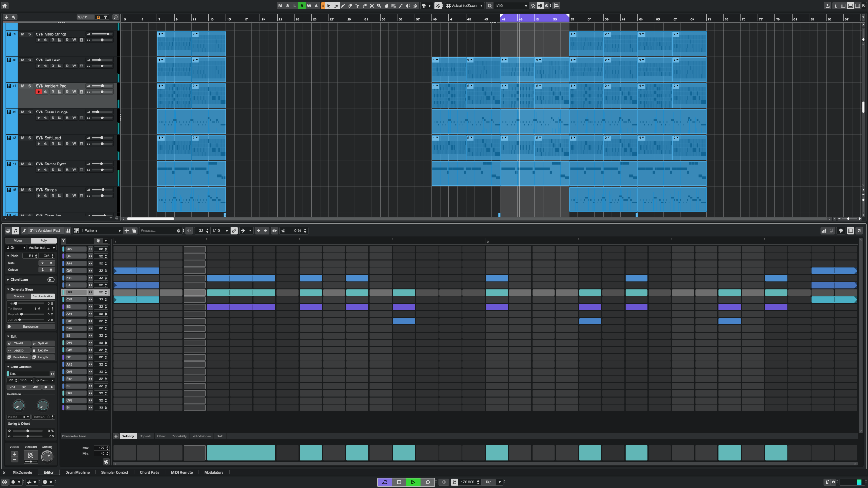The width and height of the screenshot is (868, 488).
Task: Select the Draw tool in the toolbar
Action: [343, 5]
